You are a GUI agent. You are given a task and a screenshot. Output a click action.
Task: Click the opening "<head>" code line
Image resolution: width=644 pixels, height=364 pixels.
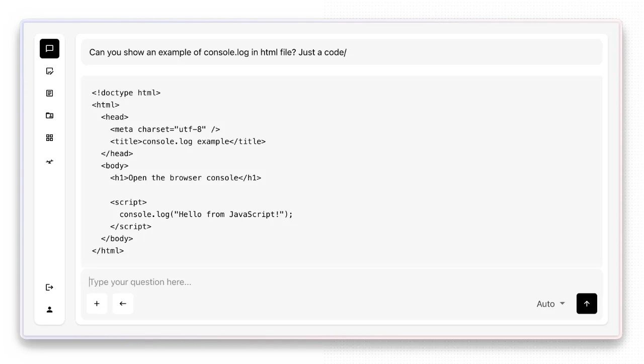coord(115,117)
